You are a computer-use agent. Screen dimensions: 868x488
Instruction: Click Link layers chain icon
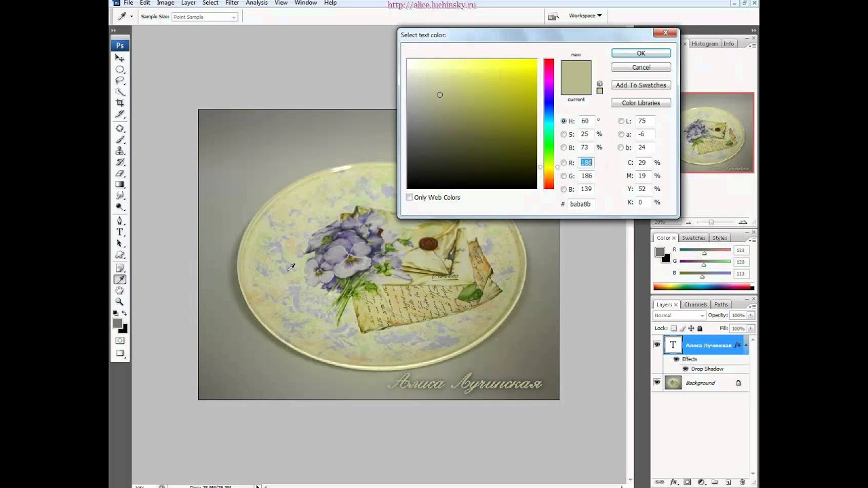click(x=660, y=482)
